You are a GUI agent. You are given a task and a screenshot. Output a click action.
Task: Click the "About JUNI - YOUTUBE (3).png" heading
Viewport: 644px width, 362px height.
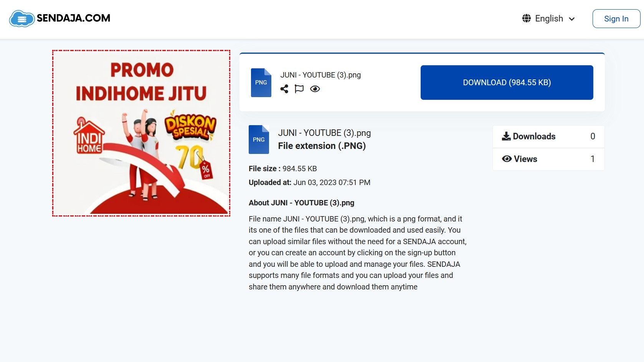click(x=301, y=203)
